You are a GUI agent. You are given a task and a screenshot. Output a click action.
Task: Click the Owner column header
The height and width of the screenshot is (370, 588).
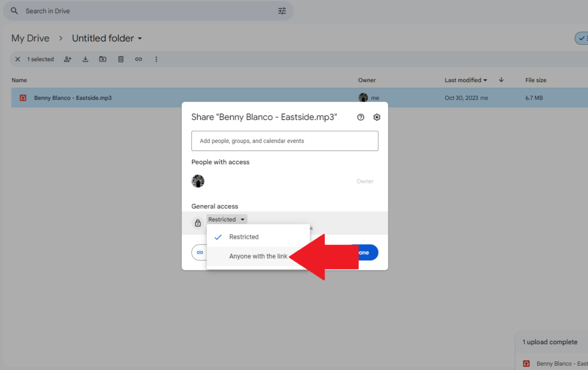[x=367, y=80]
